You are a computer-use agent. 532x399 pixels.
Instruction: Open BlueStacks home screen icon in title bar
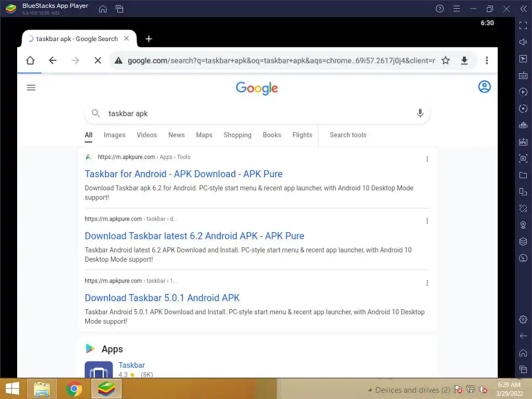coord(102,9)
